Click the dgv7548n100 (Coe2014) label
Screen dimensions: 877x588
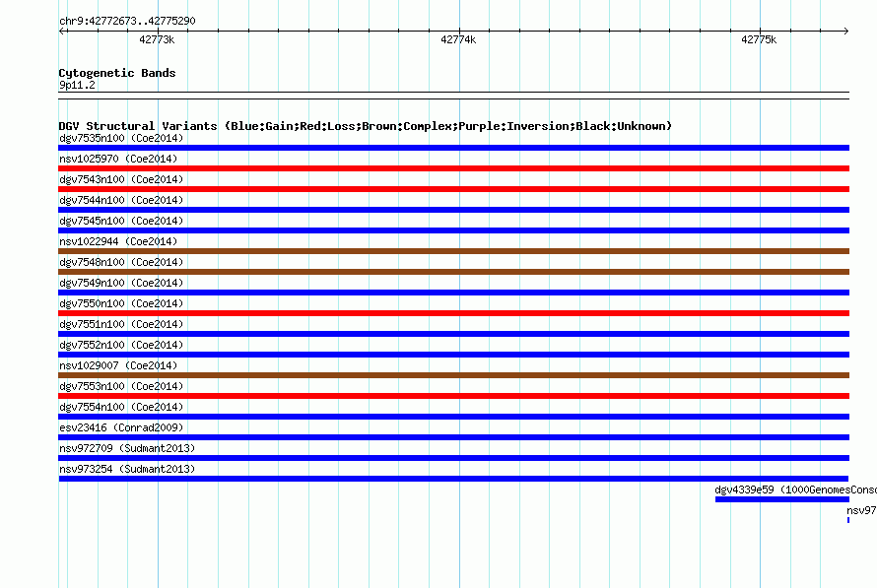tap(121, 262)
